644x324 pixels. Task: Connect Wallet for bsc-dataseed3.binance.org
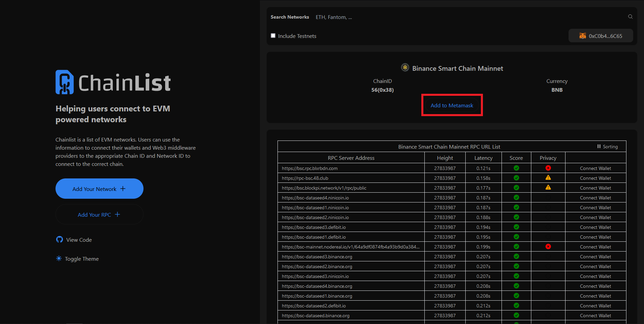[595, 257]
